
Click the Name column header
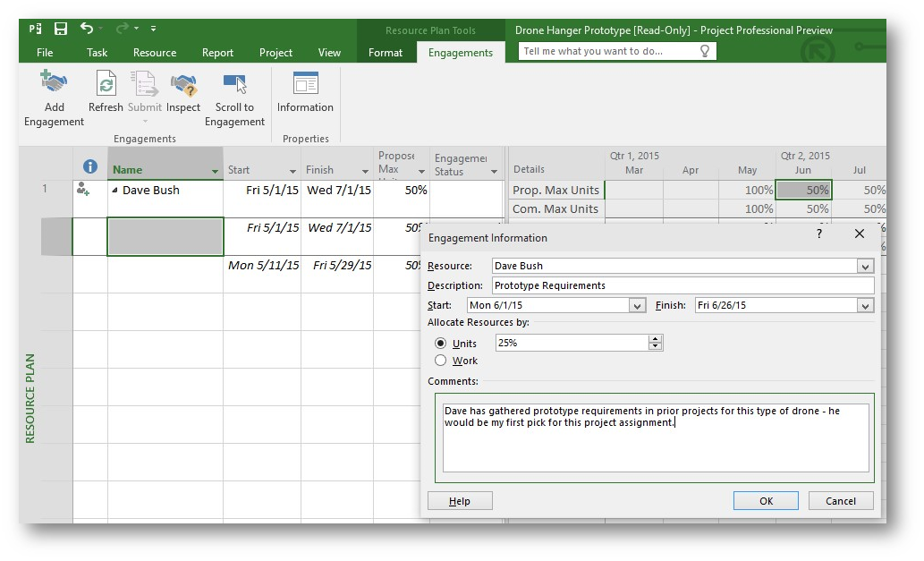(165, 163)
